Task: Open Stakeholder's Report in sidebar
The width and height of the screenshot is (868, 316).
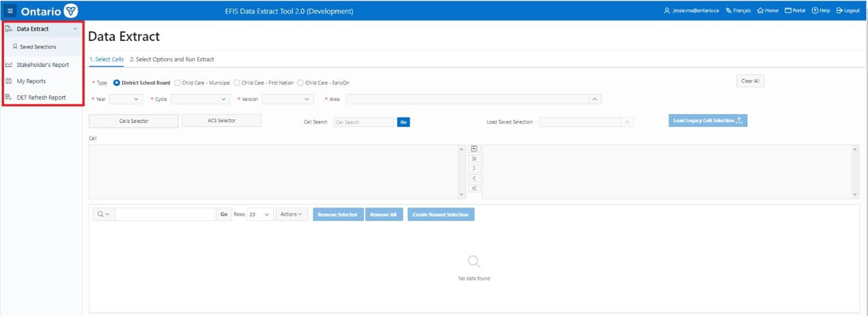Action: (x=43, y=65)
